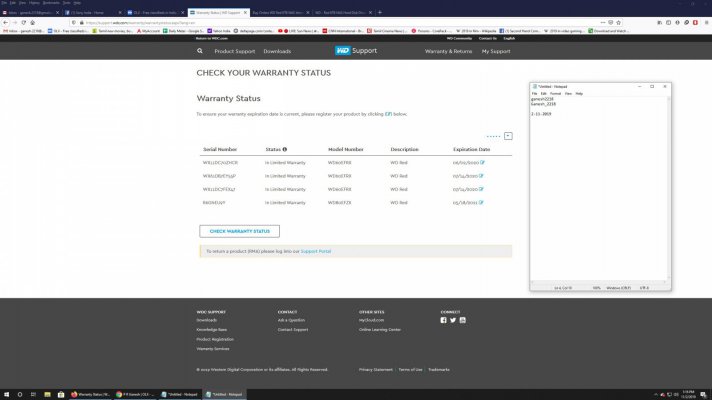Open the Product Registration footer link
The width and height of the screenshot is (712, 400).
[215, 339]
